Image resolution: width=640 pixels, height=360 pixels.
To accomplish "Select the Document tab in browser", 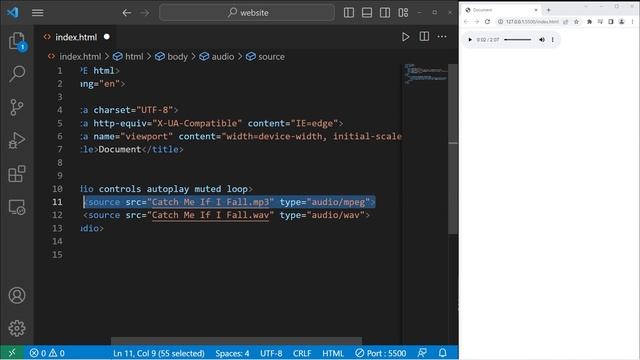I will point(502,10).
